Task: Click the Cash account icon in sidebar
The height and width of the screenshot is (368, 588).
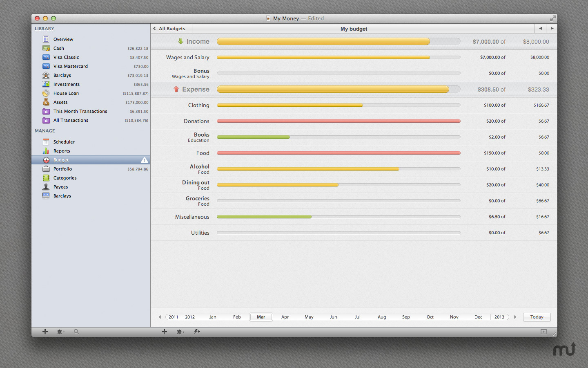Action: pyautogui.click(x=46, y=48)
